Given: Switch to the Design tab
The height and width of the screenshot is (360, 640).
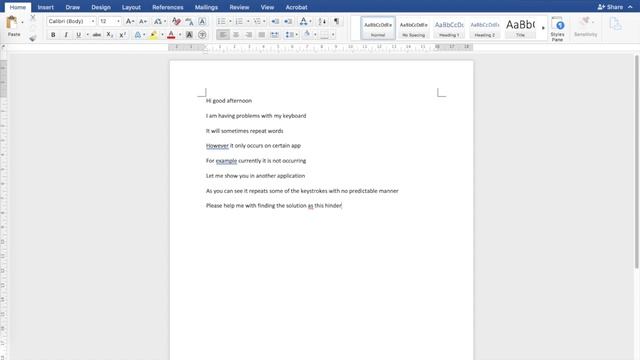Looking at the screenshot, I should [x=101, y=7].
